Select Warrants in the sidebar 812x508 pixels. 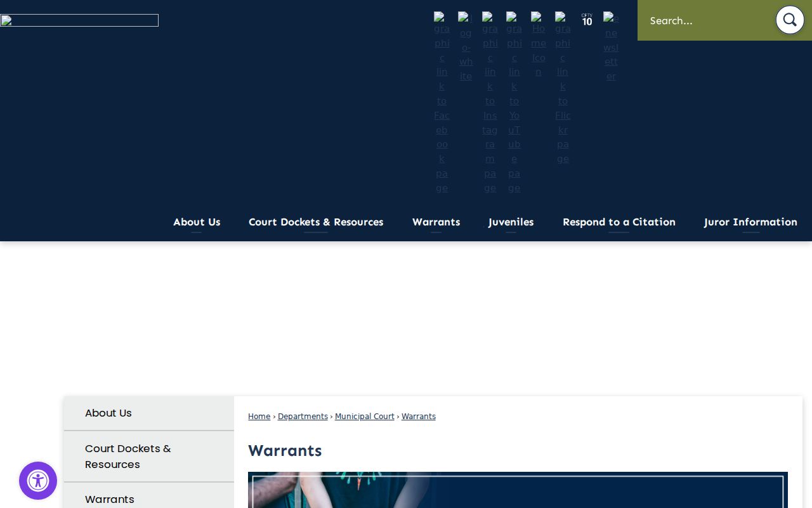point(149,496)
